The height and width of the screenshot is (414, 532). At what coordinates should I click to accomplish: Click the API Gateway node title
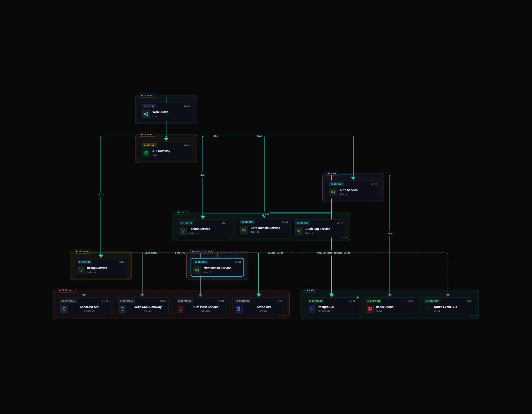click(x=161, y=151)
